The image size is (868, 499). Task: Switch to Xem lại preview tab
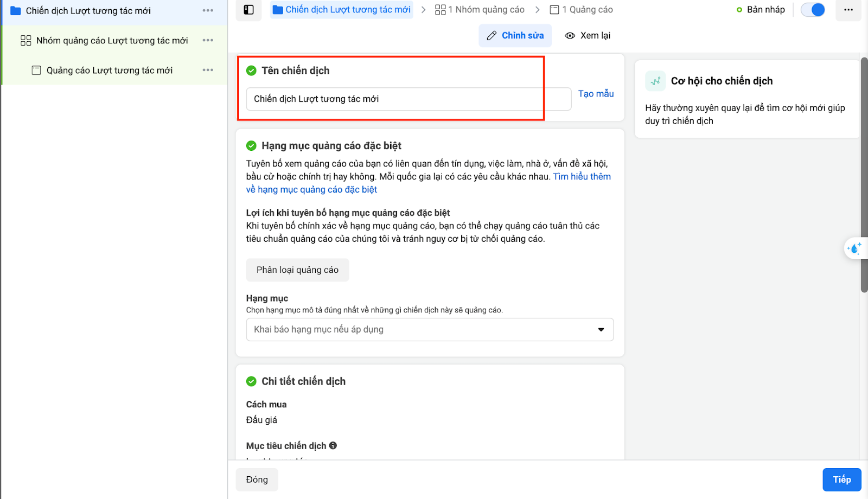pyautogui.click(x=588, y=35)
